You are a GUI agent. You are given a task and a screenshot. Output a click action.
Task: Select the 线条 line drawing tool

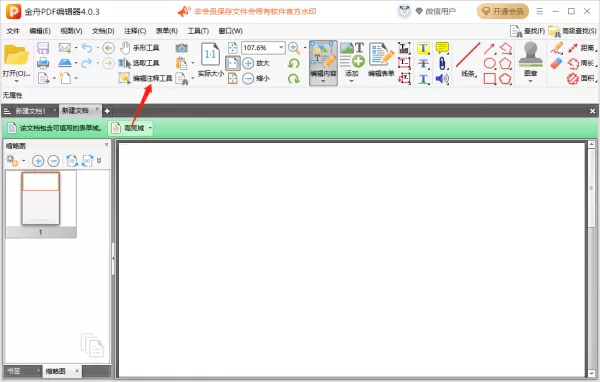click(x=468, y=60)
